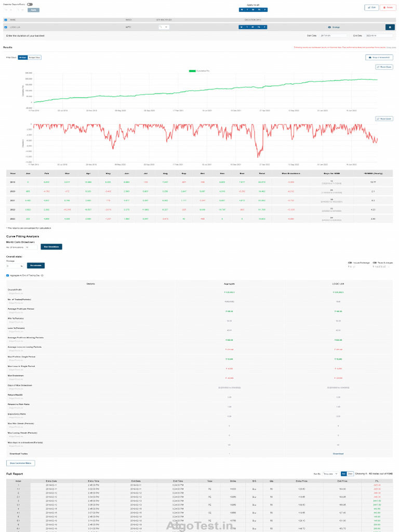399x532 pixels.
Task: Toggle Wednesday in the Apply to all day selector
Action: click(253, 9)
